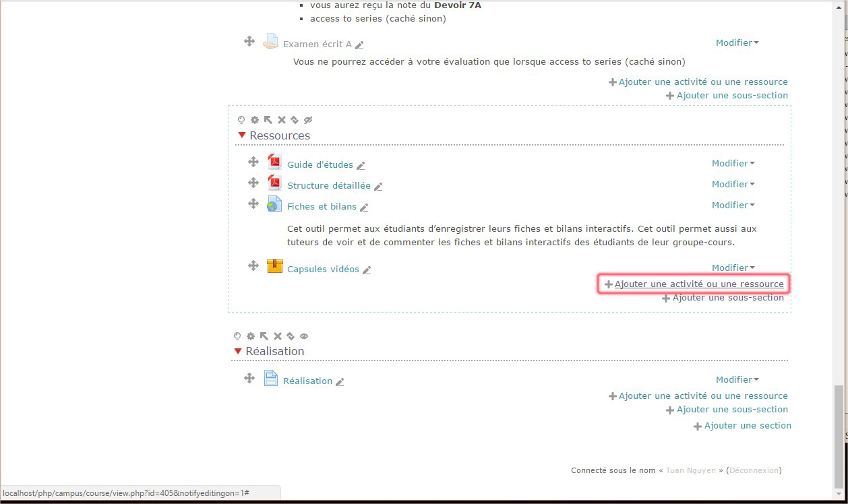
Task: Click highlighted Ajouter une activité ou une ressource
Action: pos(698,284)
